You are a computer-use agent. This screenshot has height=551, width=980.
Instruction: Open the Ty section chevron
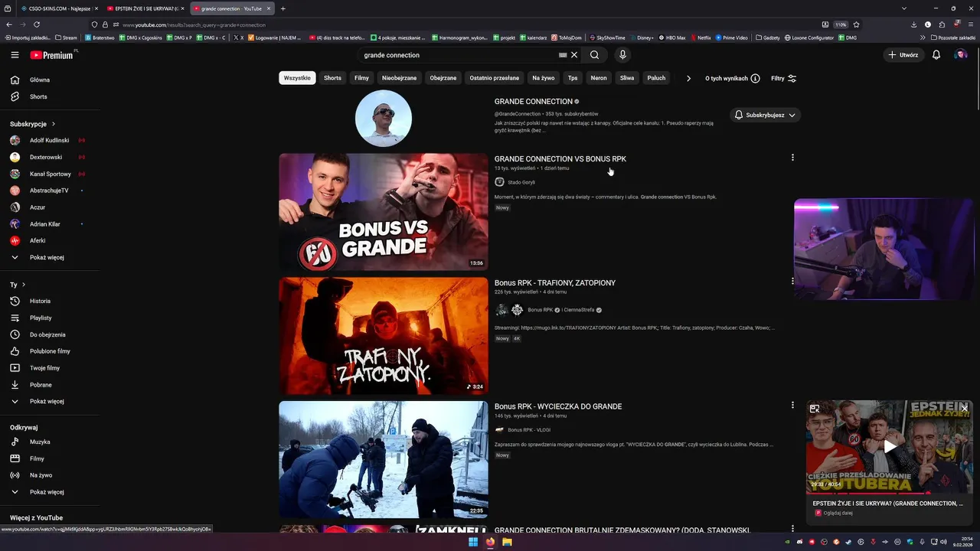[23, 285]
